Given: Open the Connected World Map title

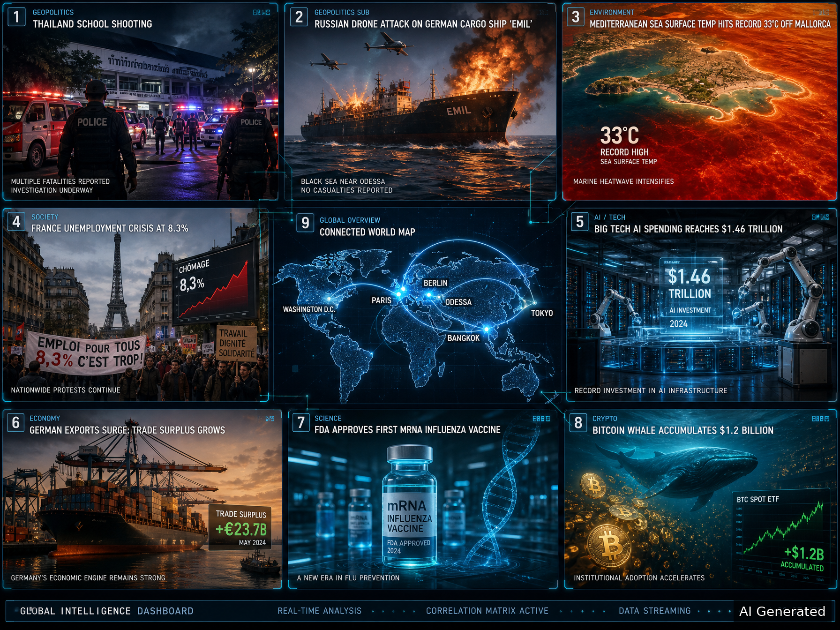Looking at the screenshot, I should [x=367, y=232].
